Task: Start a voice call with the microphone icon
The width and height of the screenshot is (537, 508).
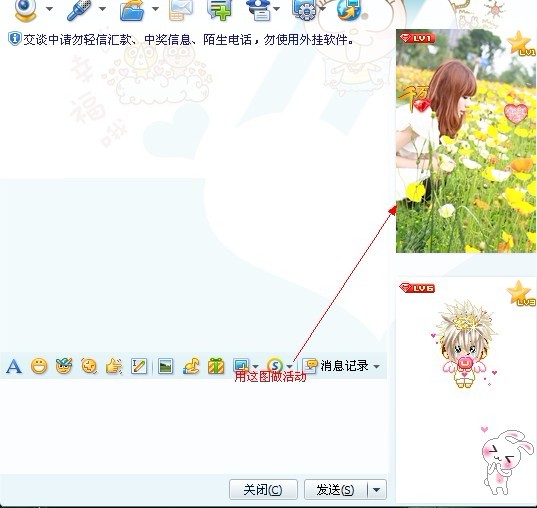Action: tap(79, 10)
